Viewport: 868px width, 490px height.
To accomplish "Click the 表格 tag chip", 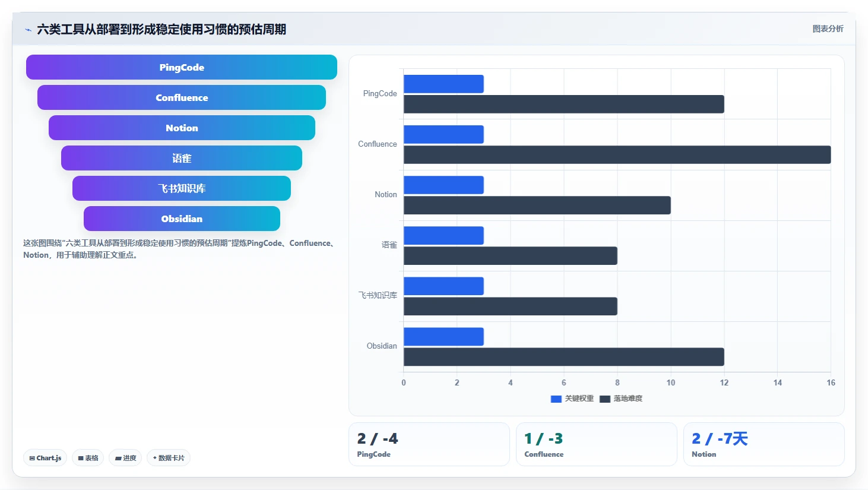I will point(88,458).
